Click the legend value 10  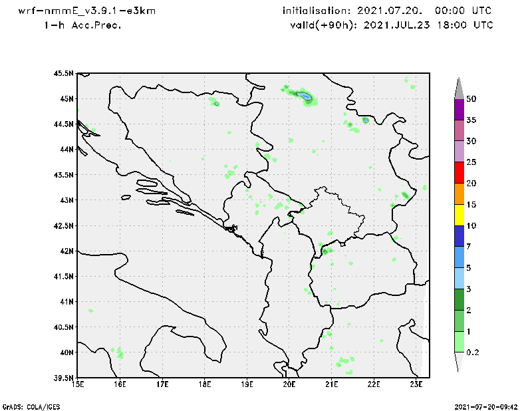pos(471,225)
